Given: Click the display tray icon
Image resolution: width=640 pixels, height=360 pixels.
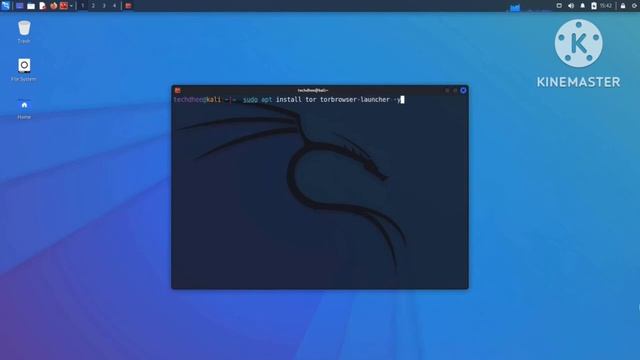Looking at the screenshot, I should click(x=559, y=6).
